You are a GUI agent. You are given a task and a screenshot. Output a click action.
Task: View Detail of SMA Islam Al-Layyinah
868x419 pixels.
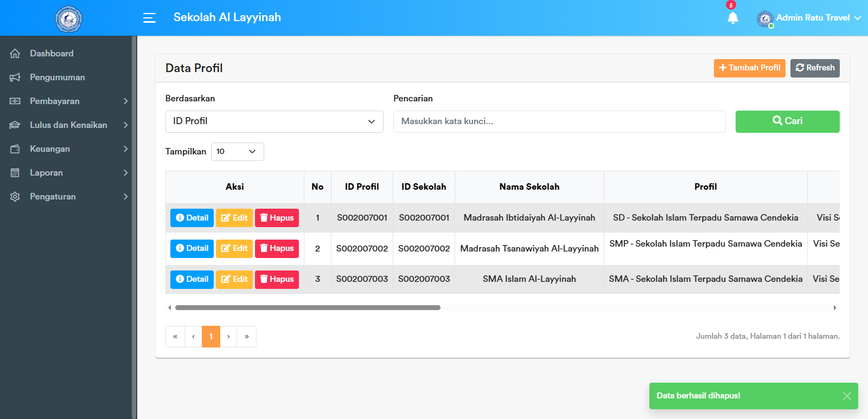pyautogui.click(x=192, y=280)
